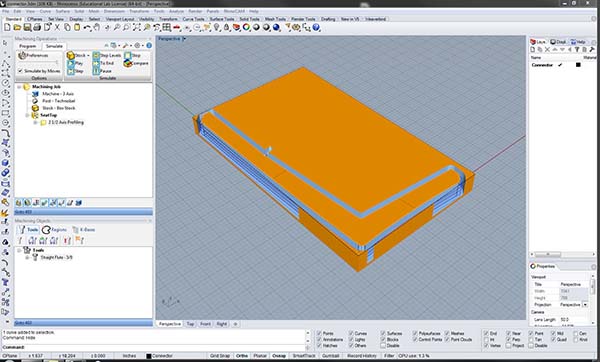600x362 pixels.
Task: Expand Straight Flute - 3/8 tool
Action: 27,258
